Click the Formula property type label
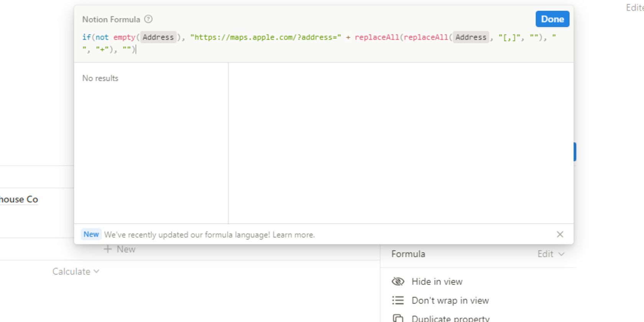 click(x=408, y=254)
